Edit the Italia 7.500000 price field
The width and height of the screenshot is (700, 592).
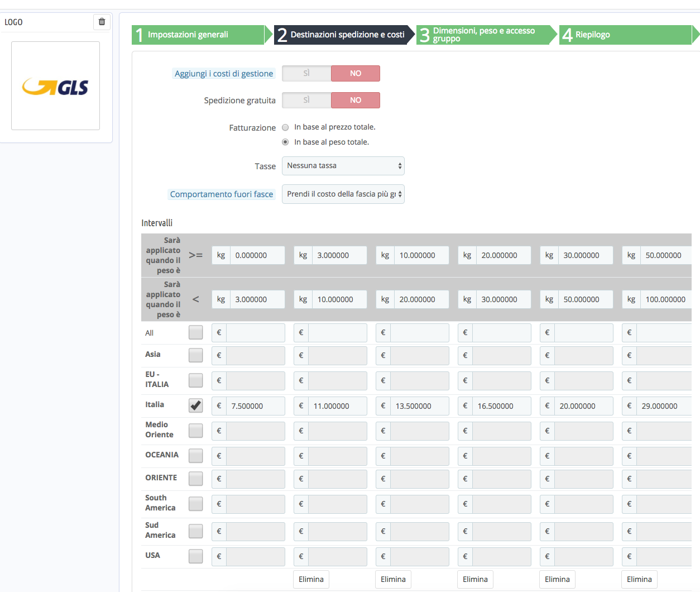[256, 406]
